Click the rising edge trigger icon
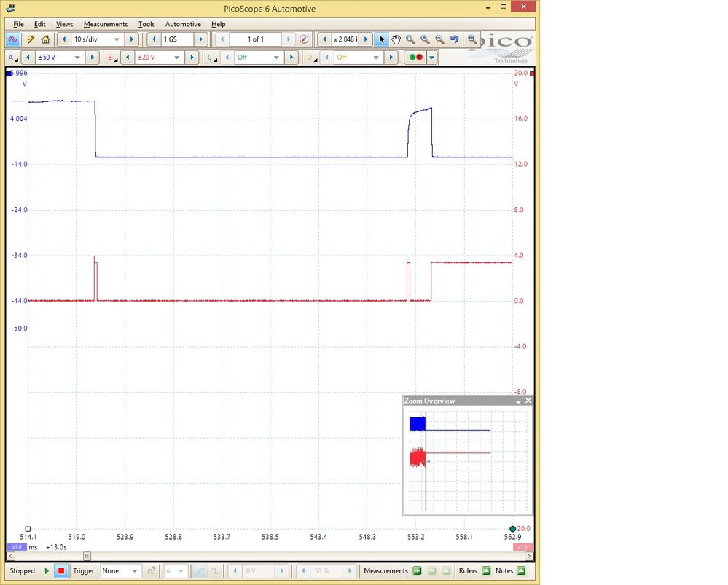728x585 pixels. point(200,571)
